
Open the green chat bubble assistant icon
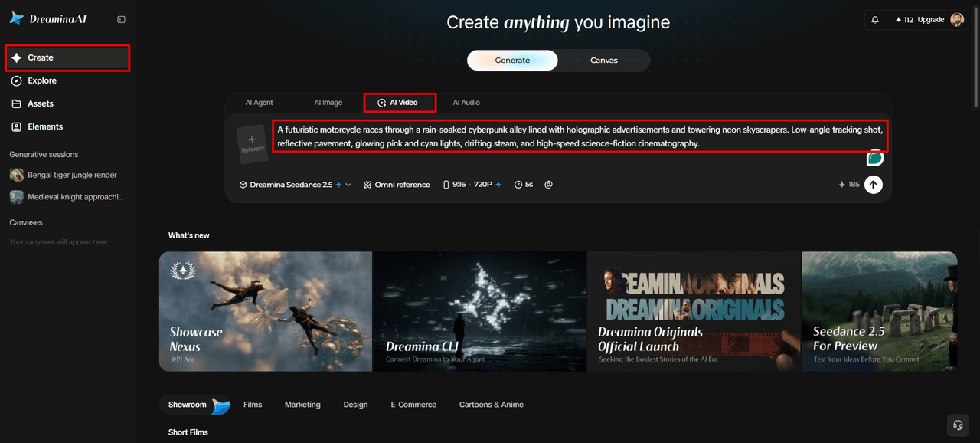coord(874,158)
